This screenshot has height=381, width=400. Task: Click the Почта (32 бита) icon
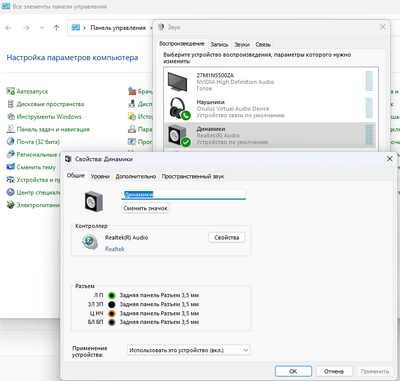(x=11, y=142)
